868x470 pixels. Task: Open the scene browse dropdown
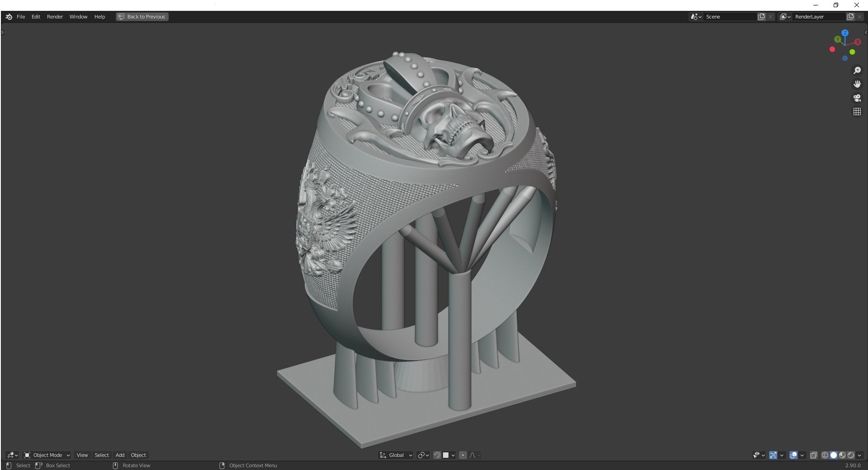696,17
